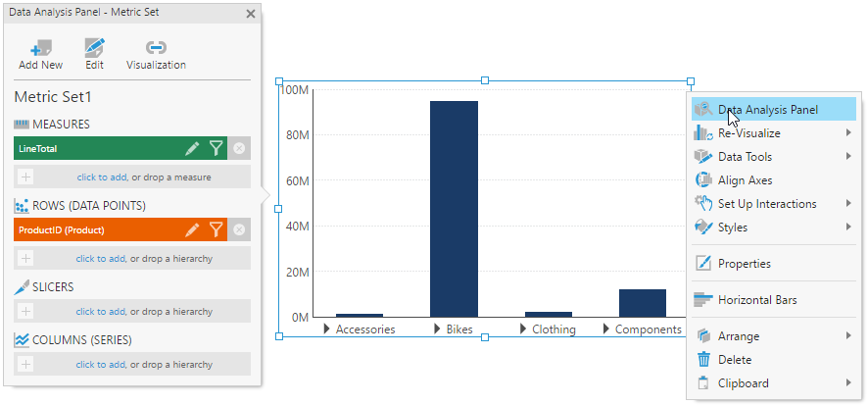This screenshot has width=868, height=405.
Task: Edit the LineTotal measure with pencil icon
Action: [192, 148]
